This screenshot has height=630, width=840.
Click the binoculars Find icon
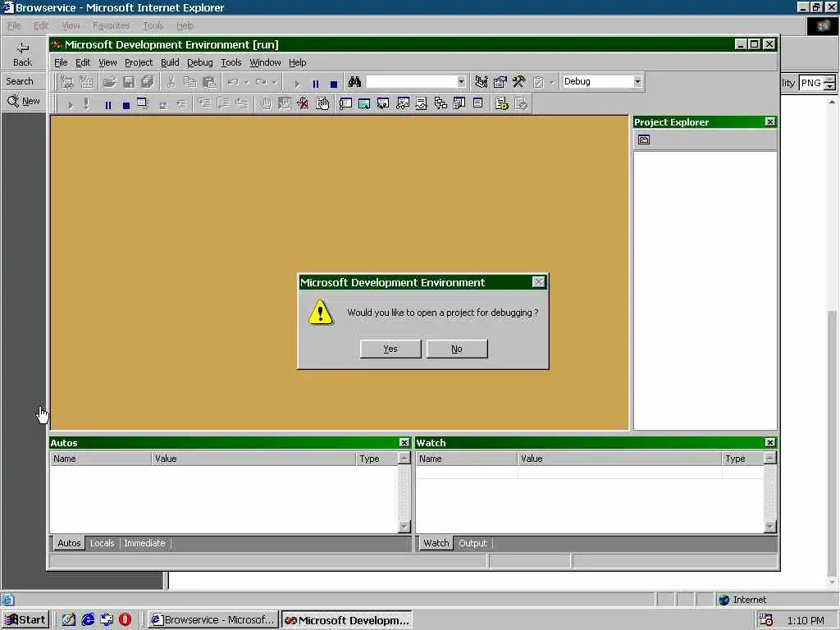(354, 82)
